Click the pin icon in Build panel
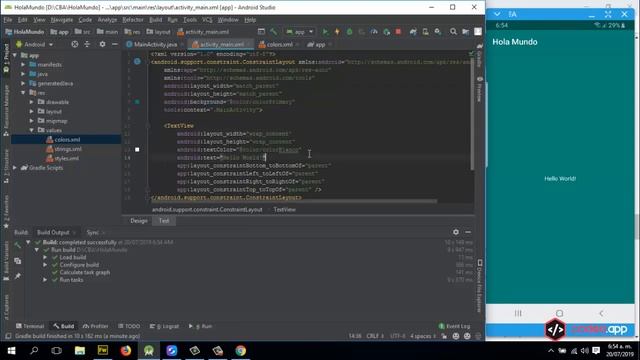640x360 pixels. [18, 276]
